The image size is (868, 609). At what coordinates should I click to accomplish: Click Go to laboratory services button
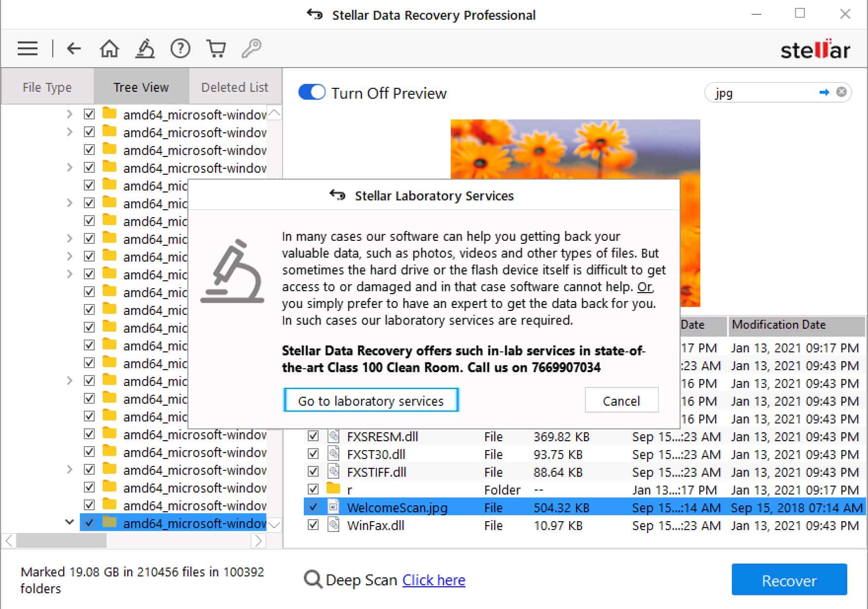(371, 400)
